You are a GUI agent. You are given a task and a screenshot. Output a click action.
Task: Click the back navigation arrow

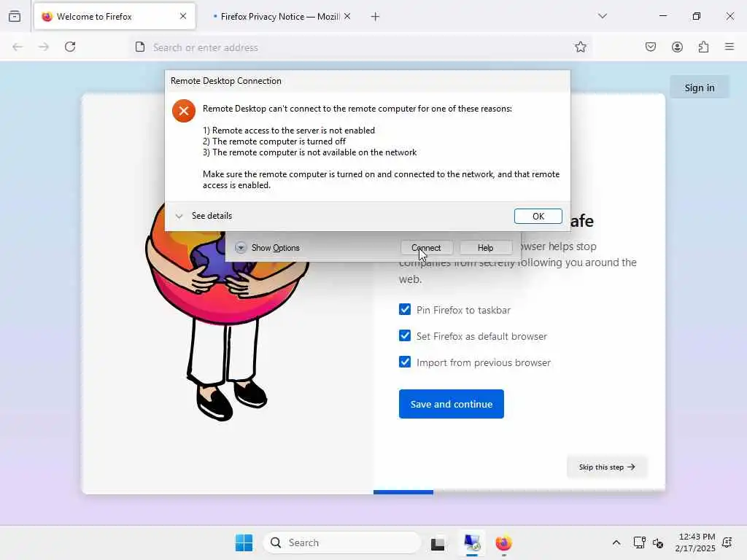(18, 47)
